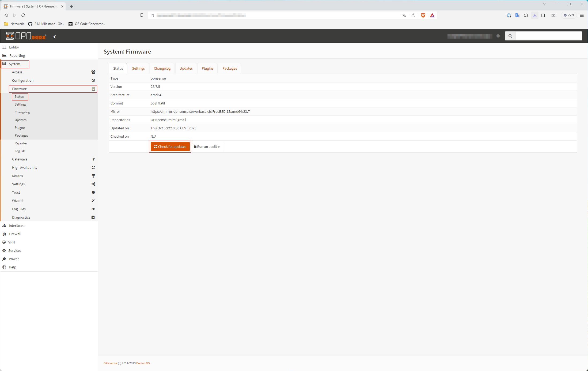Expand Interfaces menu section
This screenshot has width=588, height=371.
[49, 226]
